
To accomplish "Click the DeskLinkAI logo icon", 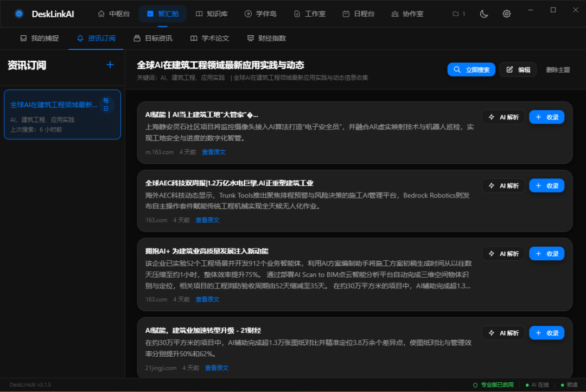I will click(19, 14).
